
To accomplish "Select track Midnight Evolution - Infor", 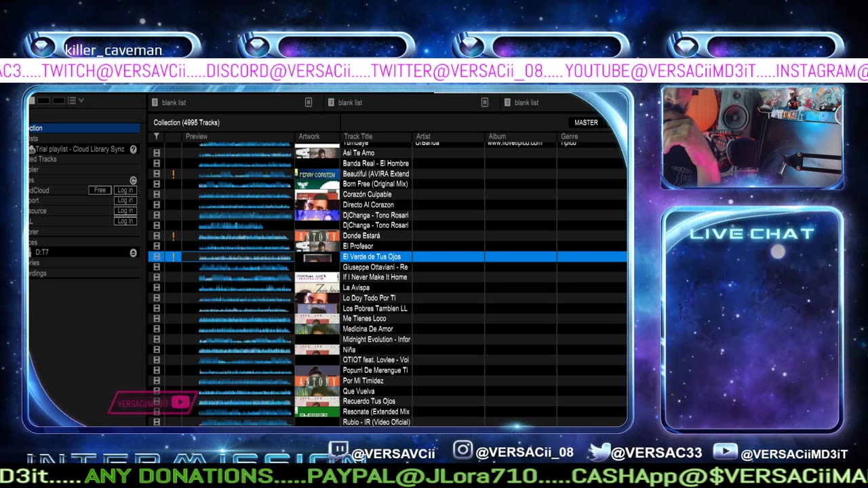I will (x=376, y=340).
